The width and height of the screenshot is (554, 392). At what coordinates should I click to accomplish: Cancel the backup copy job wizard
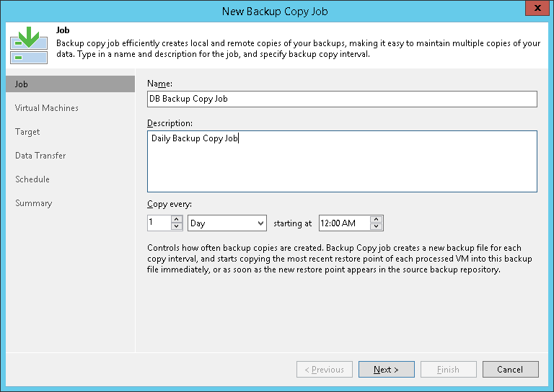pos(509,370)
